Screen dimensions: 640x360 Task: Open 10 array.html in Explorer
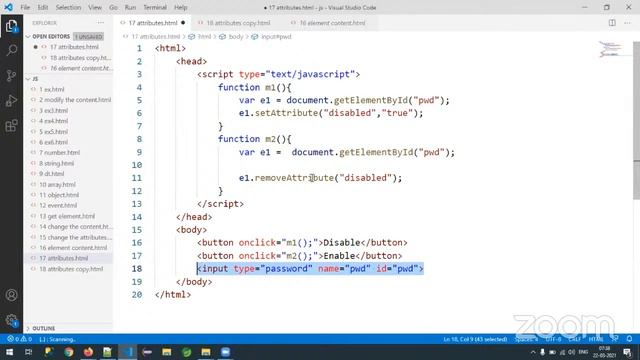coord(57,184)
